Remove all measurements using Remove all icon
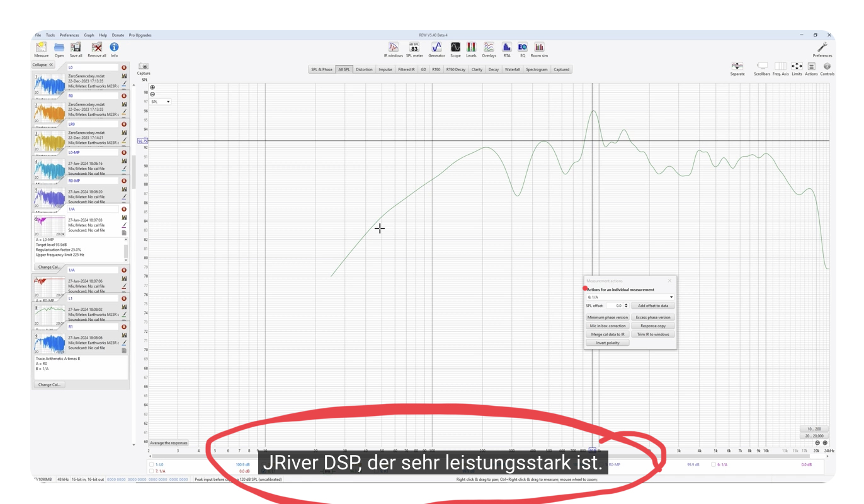Viewport: 864px width, 504px height. click(x=96, y=47)
